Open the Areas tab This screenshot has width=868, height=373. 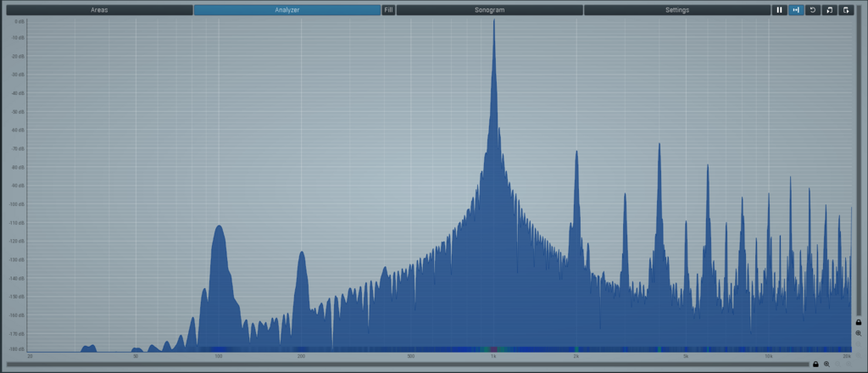tap(100, 10)
